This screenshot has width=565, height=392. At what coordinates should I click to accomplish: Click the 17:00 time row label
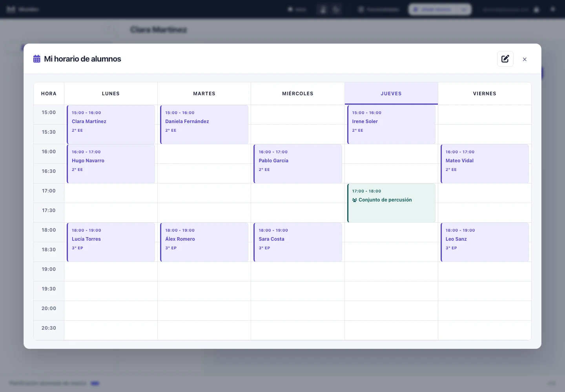click(49, 191)
